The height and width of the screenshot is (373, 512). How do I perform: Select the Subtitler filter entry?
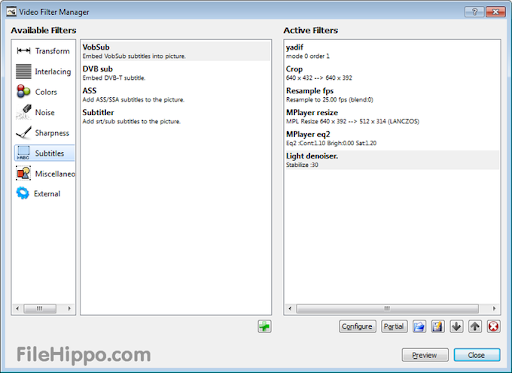176,116
